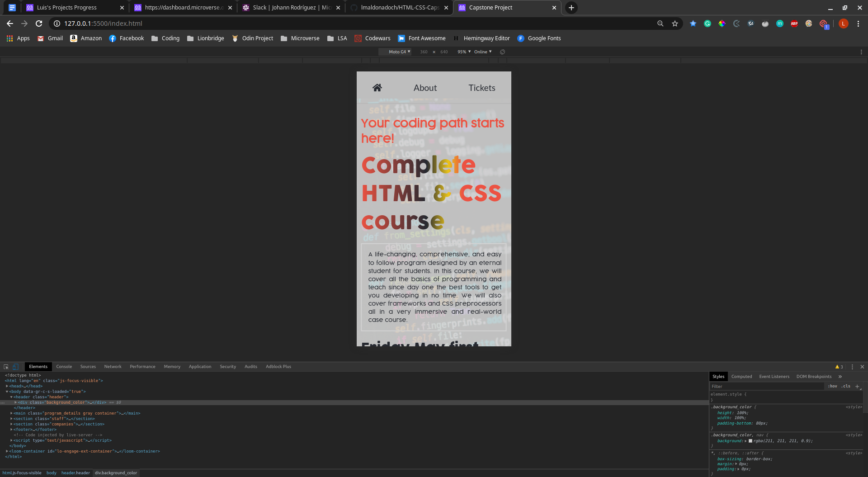Image resolution: width=868 pixels, height=477 pixels.
Task: Toggle the .cls element classes panel
Action: tap(845, 386)
